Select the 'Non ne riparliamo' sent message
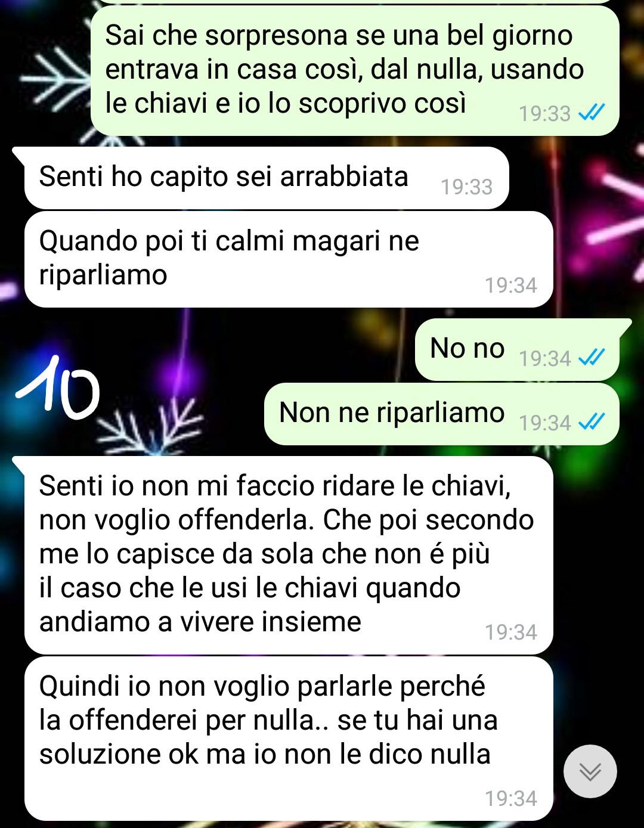The height and width of the screenshot is (828, 644). [x=442, y=414]
